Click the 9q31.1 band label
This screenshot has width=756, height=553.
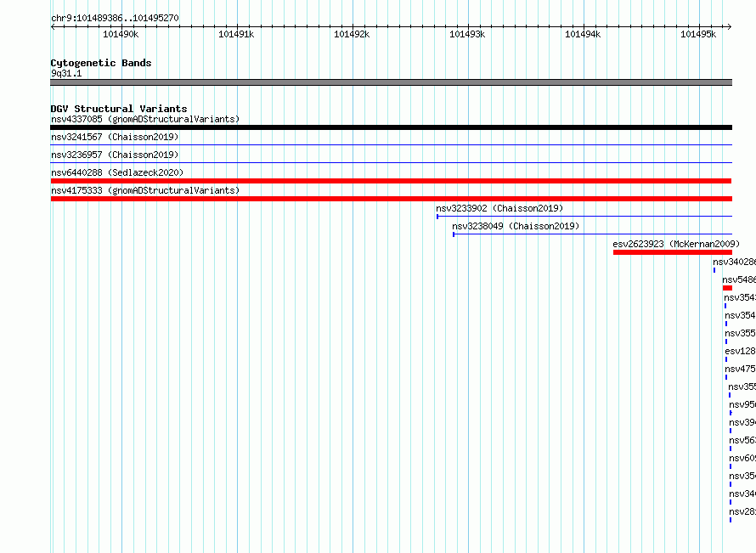pos(66,73)
